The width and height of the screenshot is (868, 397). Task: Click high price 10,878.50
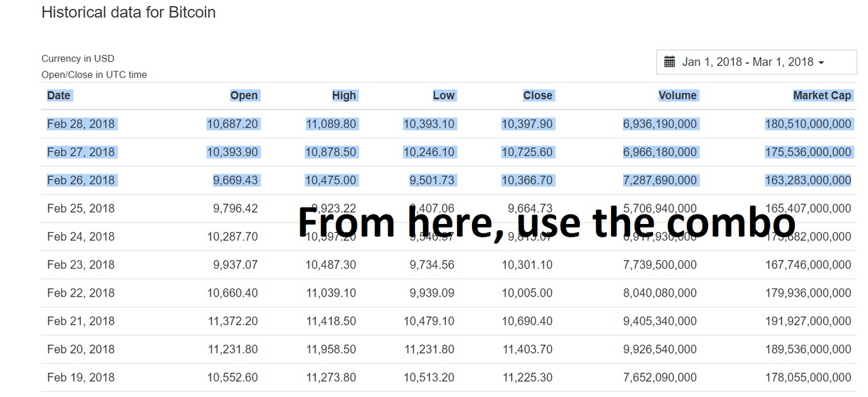[331, 152]
